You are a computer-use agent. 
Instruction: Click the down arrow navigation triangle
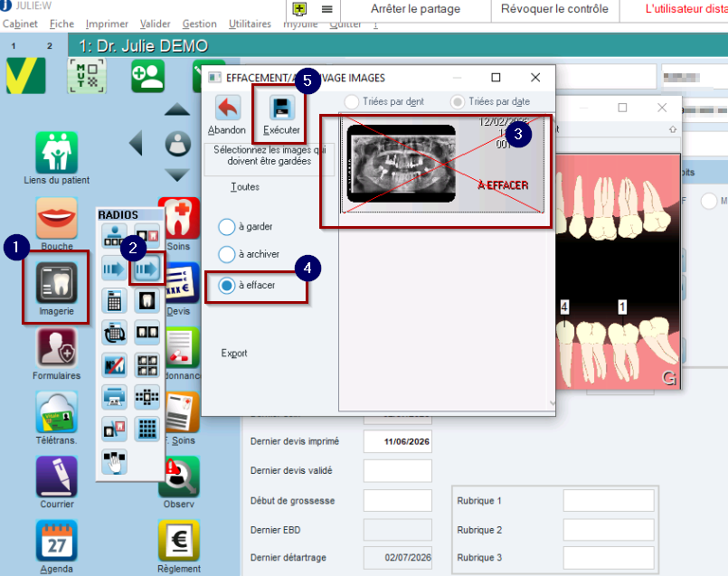177,175
